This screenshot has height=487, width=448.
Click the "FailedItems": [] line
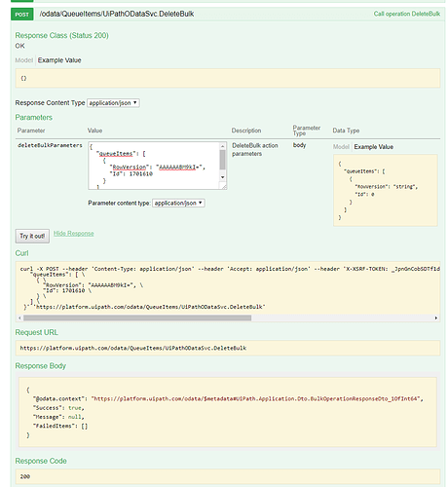tap(60, 426)
